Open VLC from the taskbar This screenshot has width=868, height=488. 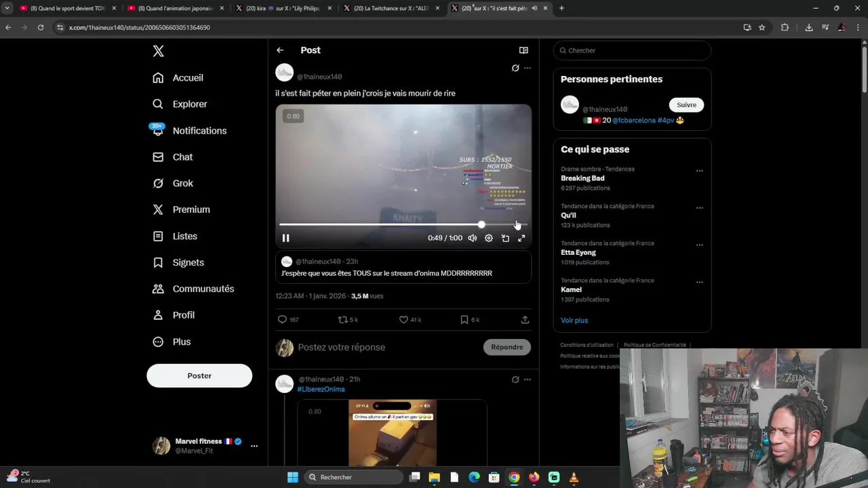(574, 477)
